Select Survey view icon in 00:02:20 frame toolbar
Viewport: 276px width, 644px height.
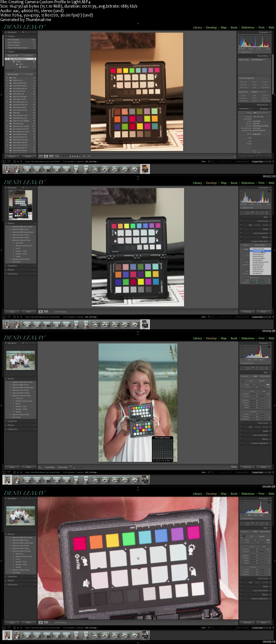tap(57, 156)
